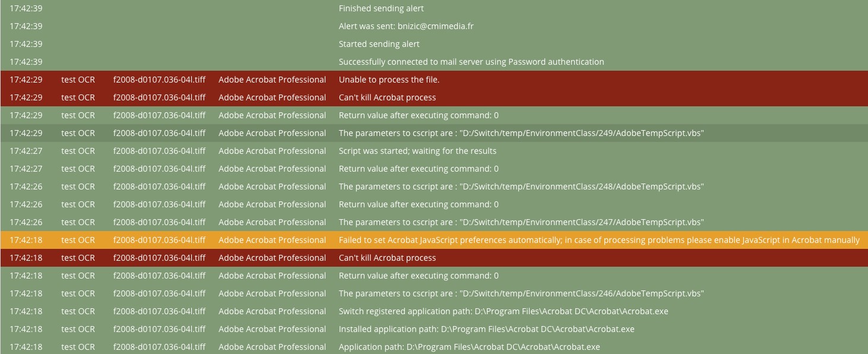Image resolution: width=868 pixels, height=354 pixels.
Task: Click the alert sent to bnizic@cmimedia.fr message
Action: pos(406,26)
